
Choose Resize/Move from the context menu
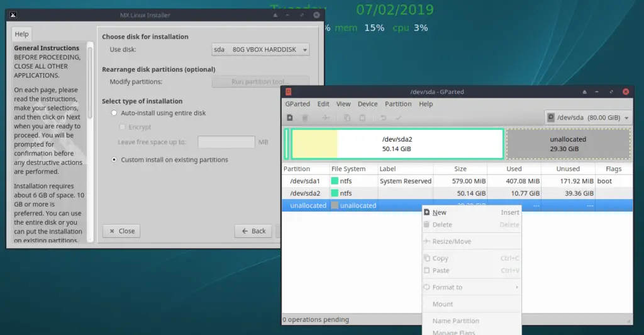pos(471,242)
